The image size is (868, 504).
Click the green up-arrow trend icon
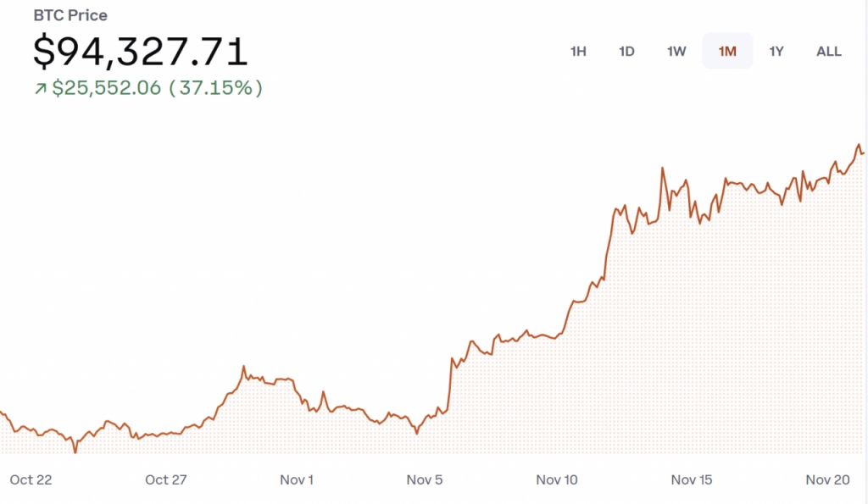[x=40, y=88]
